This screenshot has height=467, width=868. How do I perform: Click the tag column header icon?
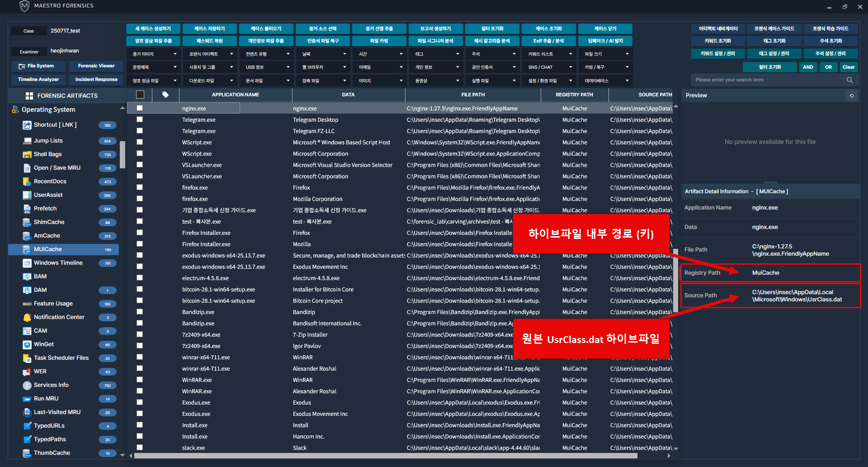[165, 95]
